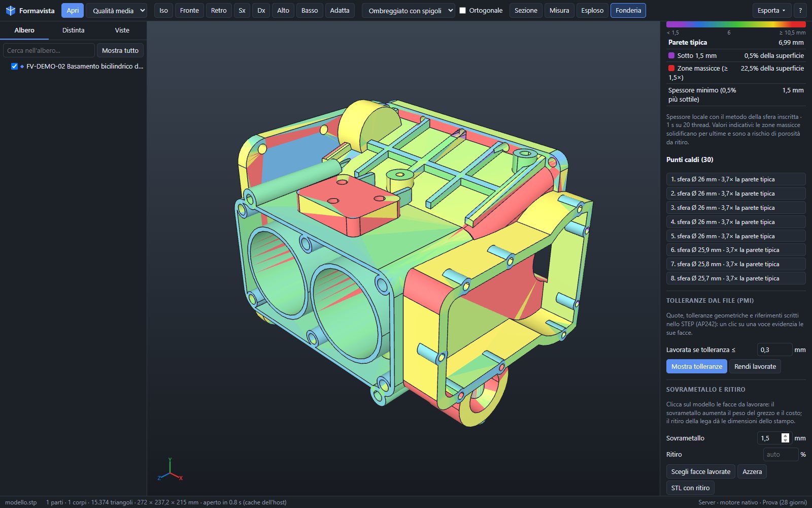Open the Esporta dropdown menu

point(771,11)
